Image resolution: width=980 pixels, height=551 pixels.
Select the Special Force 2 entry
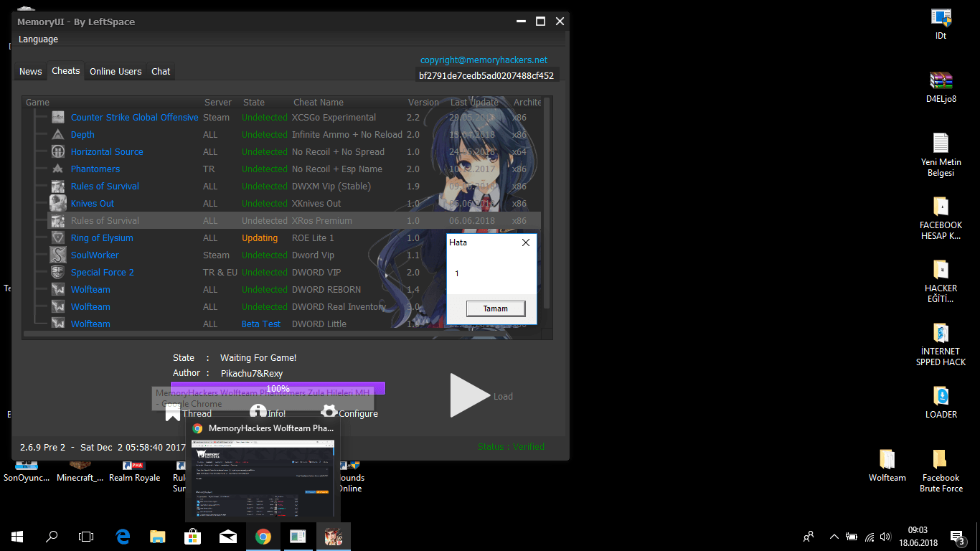coord(103,273)
